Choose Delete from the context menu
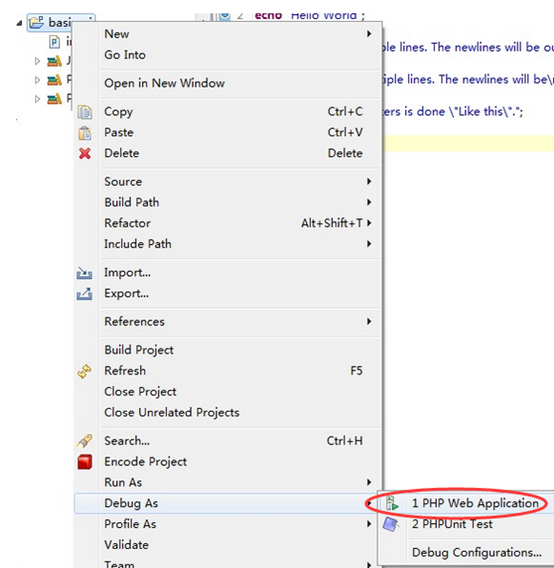 tap(228, 153)
